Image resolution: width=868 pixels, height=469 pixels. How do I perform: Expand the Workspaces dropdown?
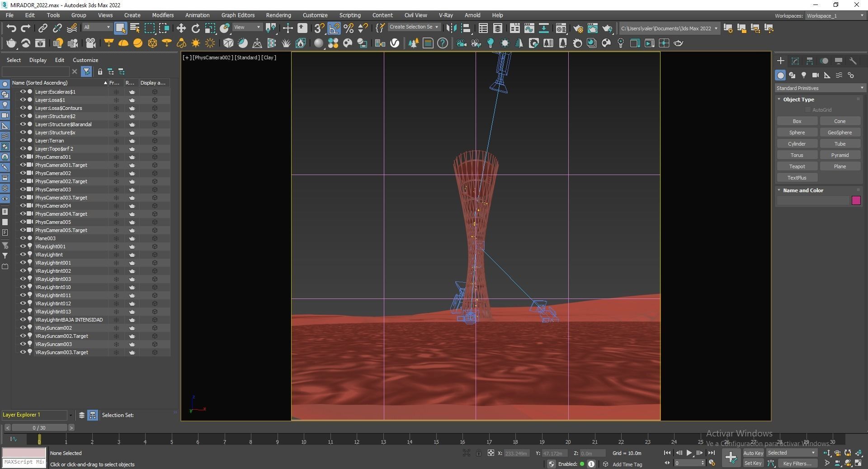(835, 16)
